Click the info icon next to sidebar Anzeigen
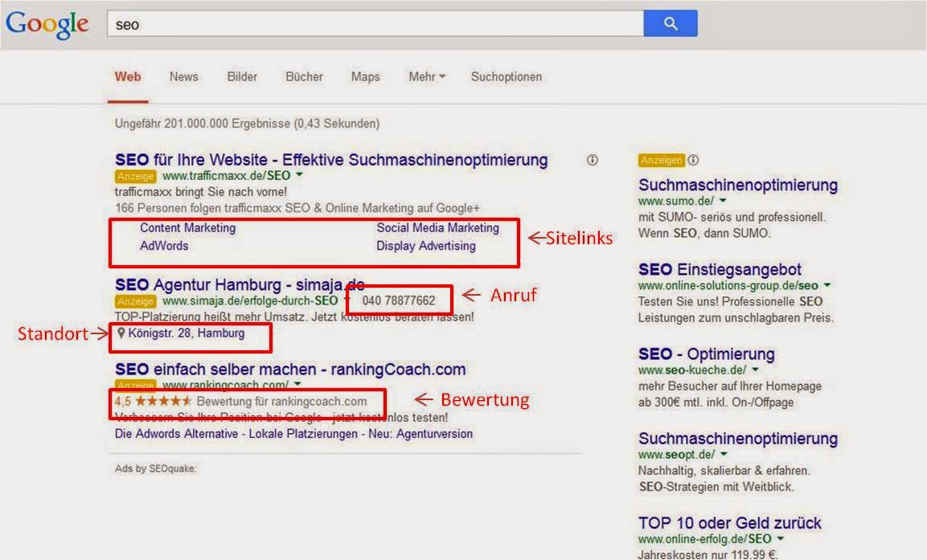Screen dimensions: 927x560 point(694,160)
